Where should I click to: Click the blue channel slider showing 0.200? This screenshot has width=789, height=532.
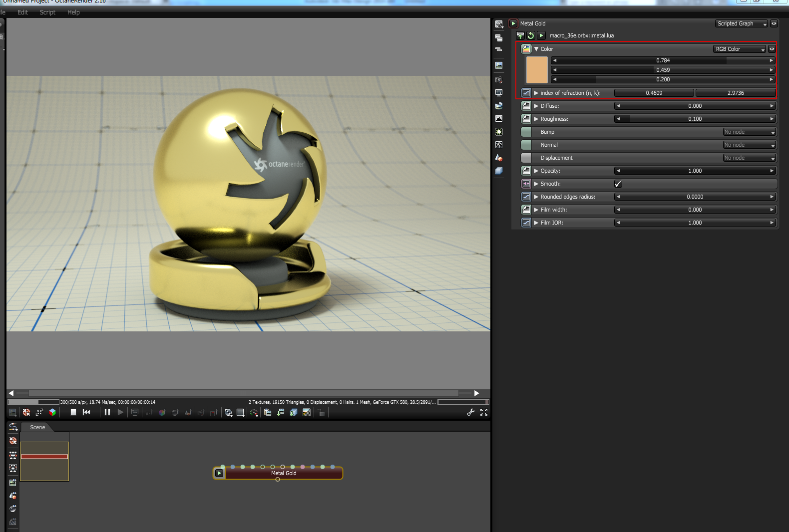pyautogui.click(x=663, y=79)
